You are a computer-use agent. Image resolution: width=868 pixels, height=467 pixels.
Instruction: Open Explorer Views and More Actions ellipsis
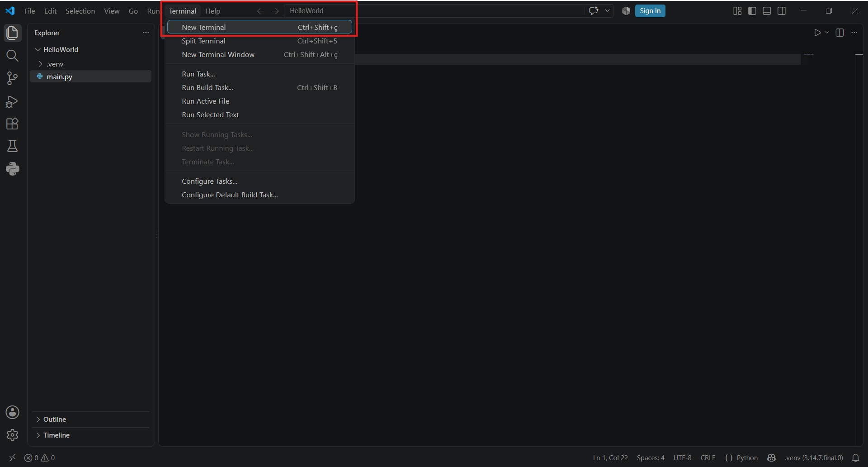click(146, 33)
